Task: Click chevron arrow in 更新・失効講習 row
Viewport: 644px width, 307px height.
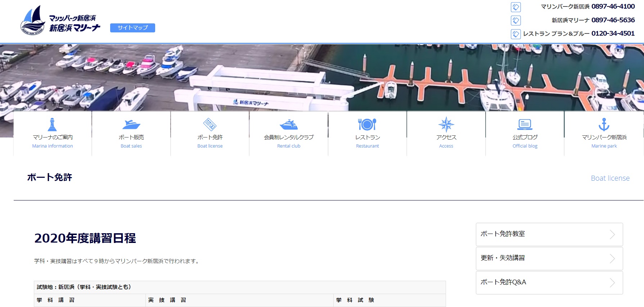Action: 612,259
